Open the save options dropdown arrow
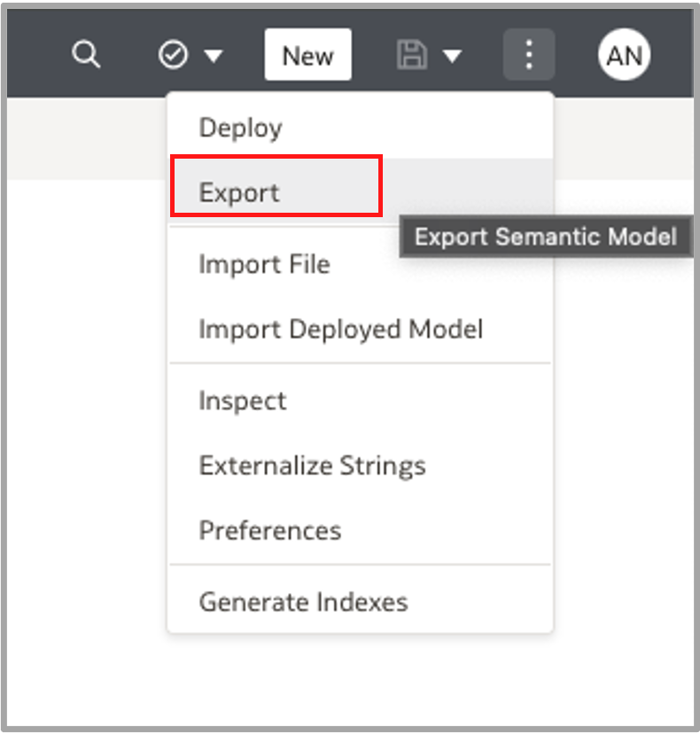This screenshot has height=733, width=700. point(452,56)
